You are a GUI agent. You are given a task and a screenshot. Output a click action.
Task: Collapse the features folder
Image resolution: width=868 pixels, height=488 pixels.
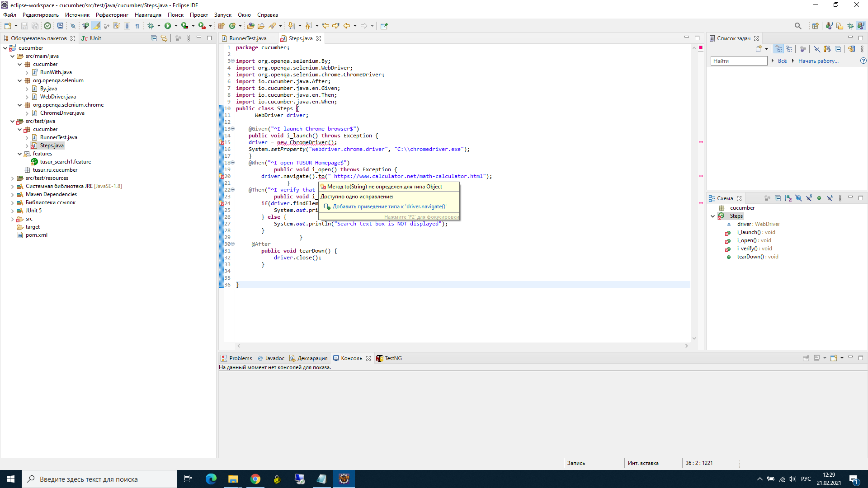click(19, 154)
